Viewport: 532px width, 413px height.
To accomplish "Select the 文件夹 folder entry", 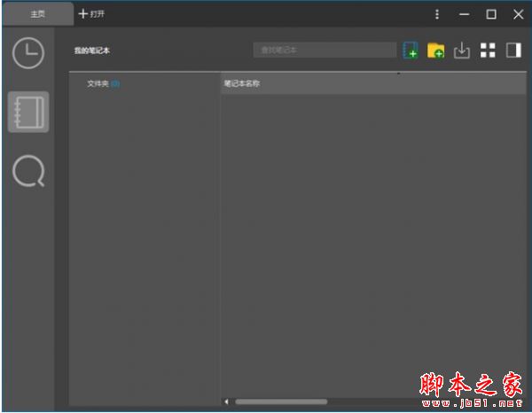I will (103, 83).
